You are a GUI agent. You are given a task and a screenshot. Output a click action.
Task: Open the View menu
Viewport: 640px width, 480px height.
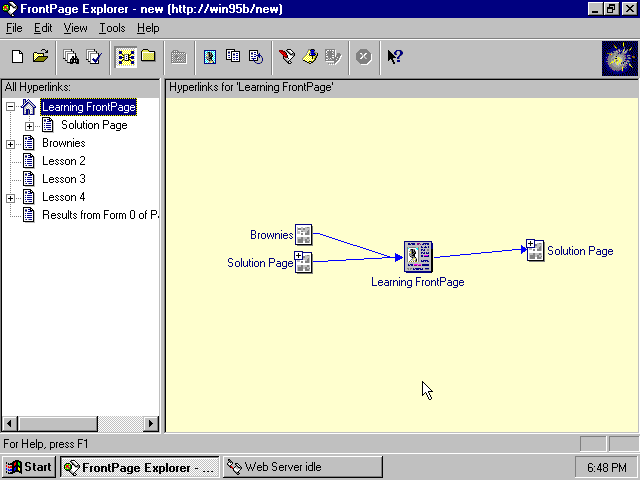tap(76, 28)
